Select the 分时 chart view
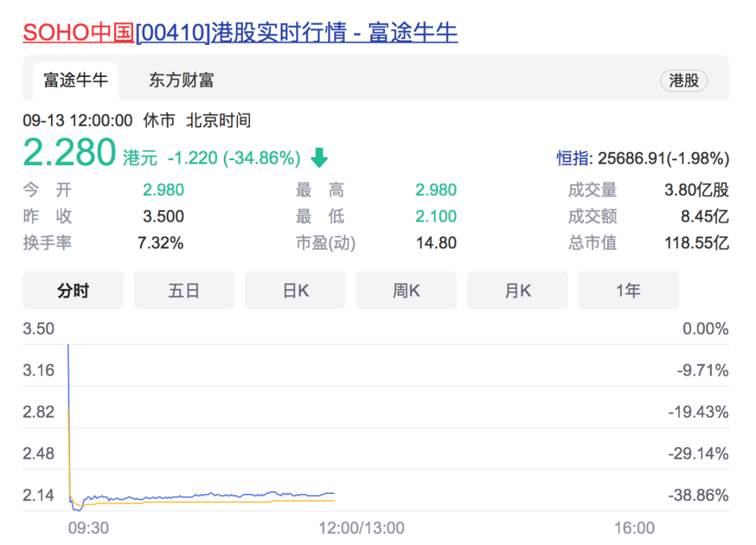The image size is (756, 545). [73, 290]
